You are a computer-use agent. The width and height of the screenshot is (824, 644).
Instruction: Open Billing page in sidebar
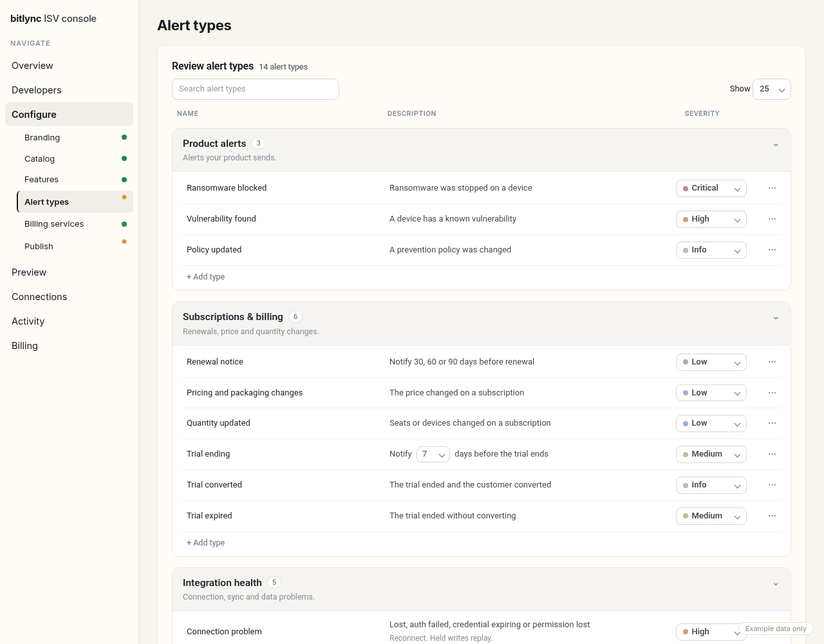69,346
